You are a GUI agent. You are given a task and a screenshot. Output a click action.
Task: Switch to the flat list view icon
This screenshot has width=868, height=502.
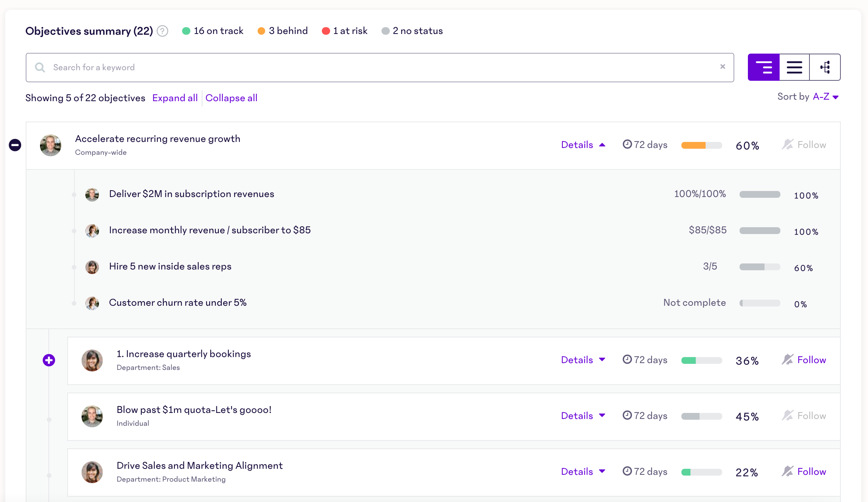coord(794,67)
